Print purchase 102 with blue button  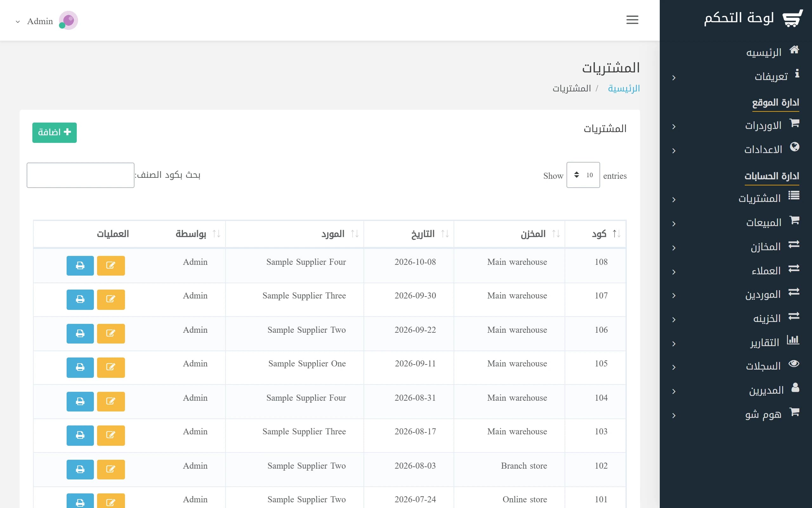tap(80, 469)
